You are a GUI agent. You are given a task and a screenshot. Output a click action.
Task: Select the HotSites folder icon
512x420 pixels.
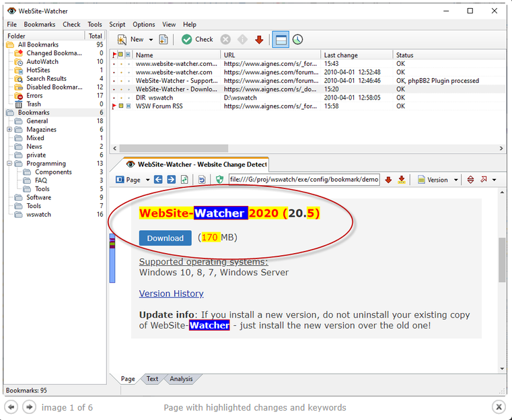point(19,70)
